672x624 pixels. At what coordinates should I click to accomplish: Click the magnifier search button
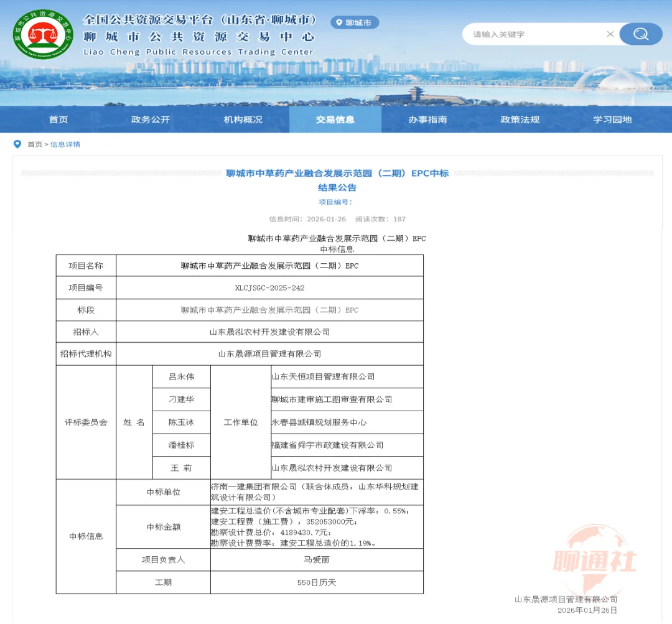[x=641, y=34]
